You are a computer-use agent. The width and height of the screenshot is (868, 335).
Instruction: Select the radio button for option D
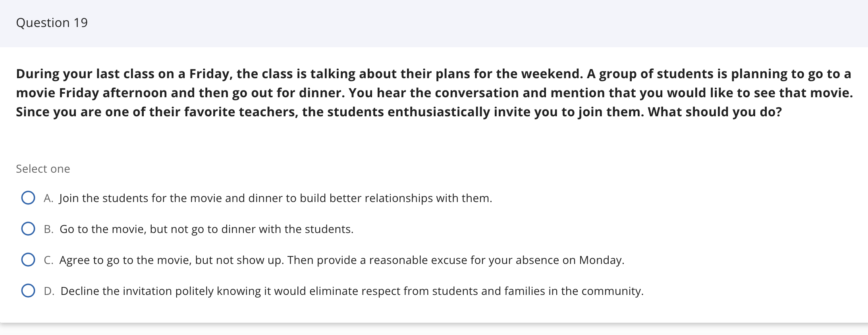pos(28,291)
